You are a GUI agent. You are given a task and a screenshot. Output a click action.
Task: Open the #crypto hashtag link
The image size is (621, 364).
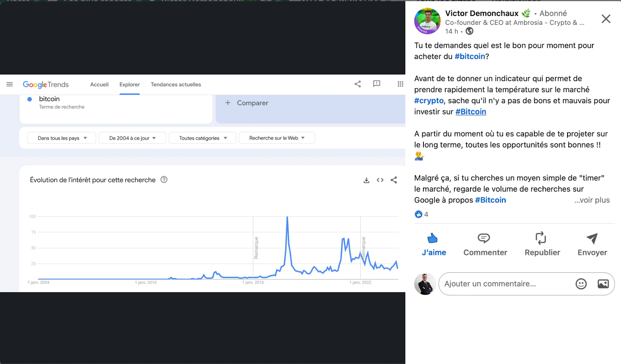429,101
